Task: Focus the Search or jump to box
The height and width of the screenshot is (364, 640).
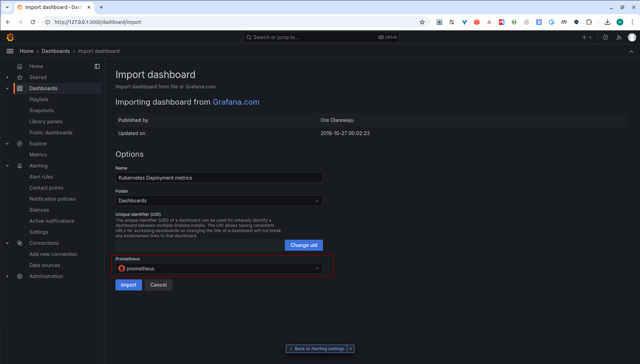Action: click(321, 37)
